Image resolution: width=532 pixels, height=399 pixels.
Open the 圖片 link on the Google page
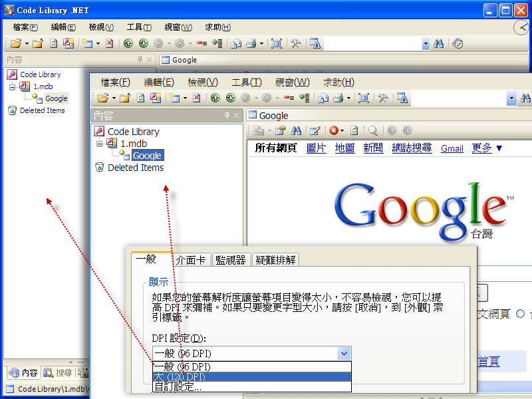(317, 148)
